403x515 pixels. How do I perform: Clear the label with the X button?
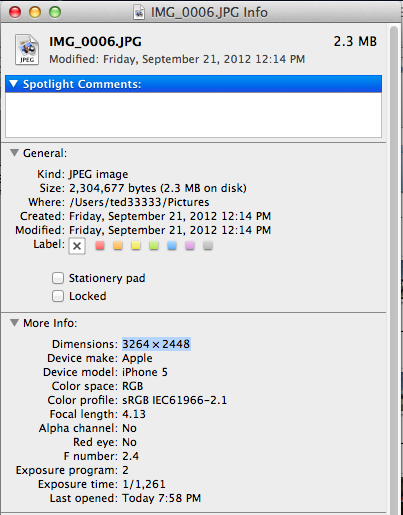[x=77, y=246]
